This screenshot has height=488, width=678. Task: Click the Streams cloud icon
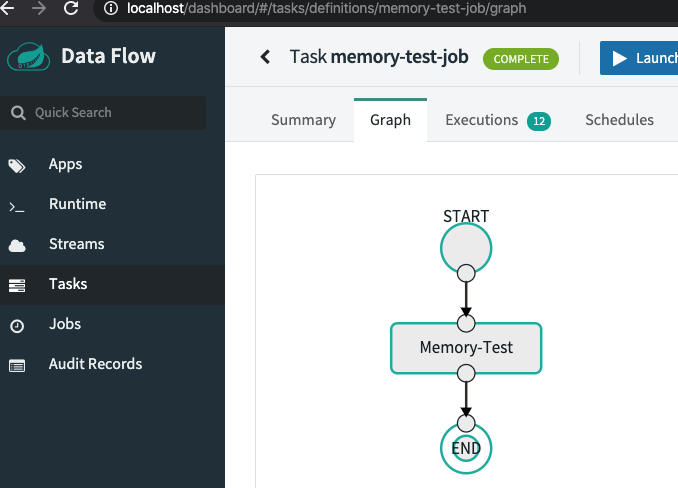[x=17, y=245]
